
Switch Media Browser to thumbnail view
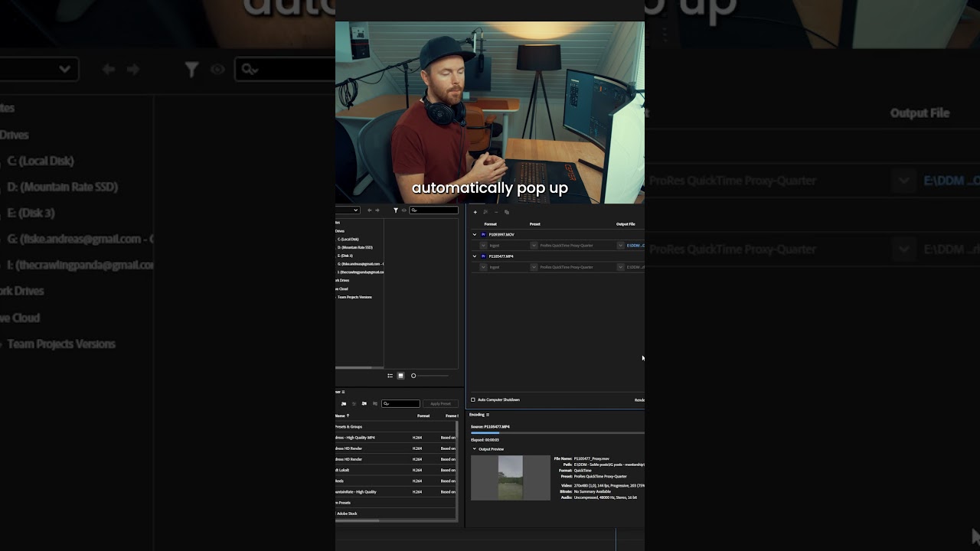(400, 376)
